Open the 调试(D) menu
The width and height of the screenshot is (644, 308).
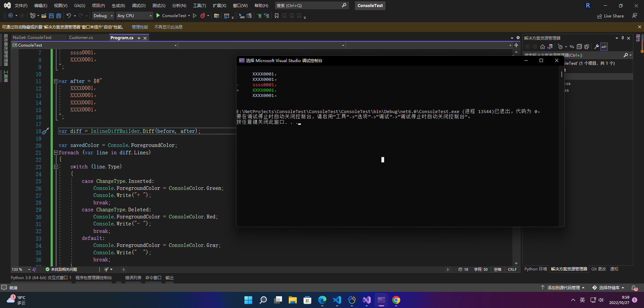point(139,6)
